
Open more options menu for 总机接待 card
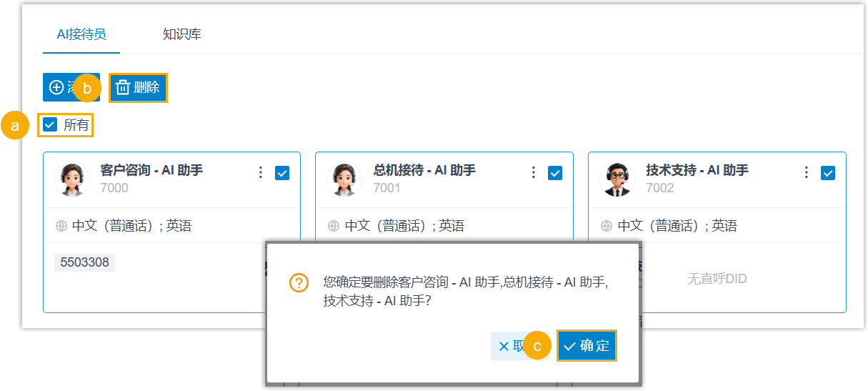pos(533,172)
